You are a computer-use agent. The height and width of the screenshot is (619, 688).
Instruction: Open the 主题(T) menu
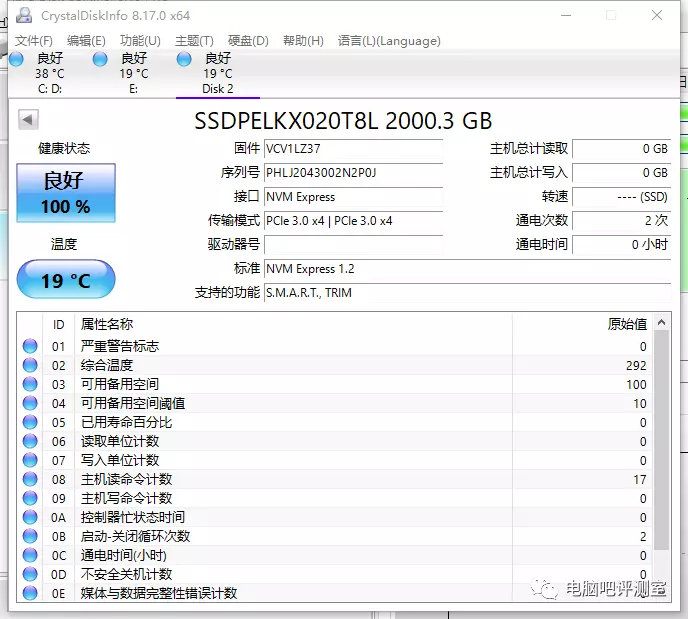coord(194,41)
